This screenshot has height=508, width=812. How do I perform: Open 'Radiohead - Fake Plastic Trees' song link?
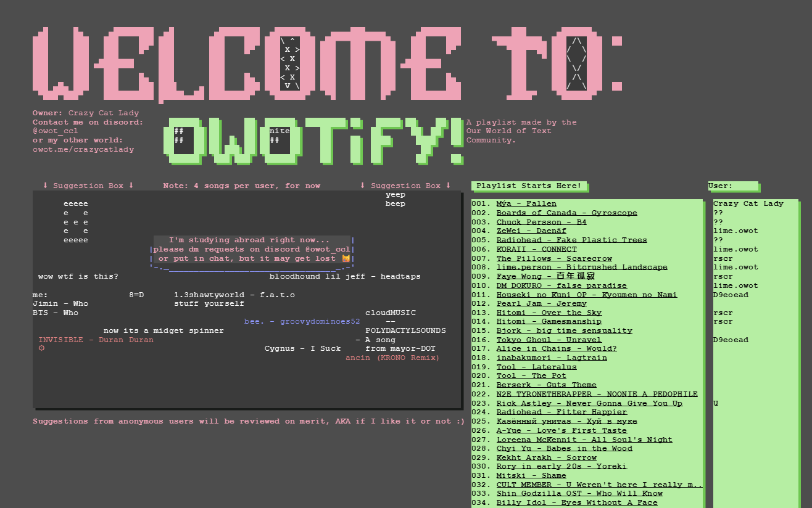[571, 240]
